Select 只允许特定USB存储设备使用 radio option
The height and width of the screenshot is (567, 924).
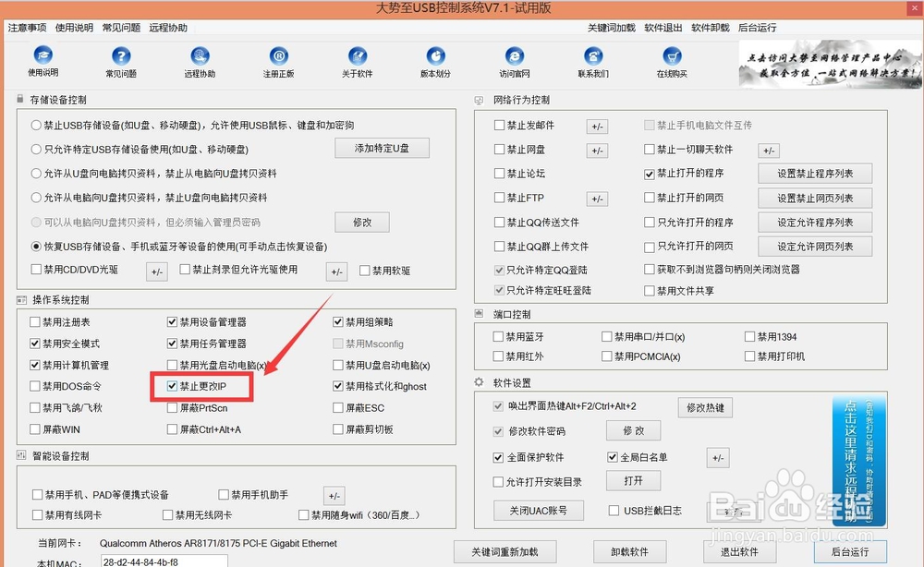point(37,149)
